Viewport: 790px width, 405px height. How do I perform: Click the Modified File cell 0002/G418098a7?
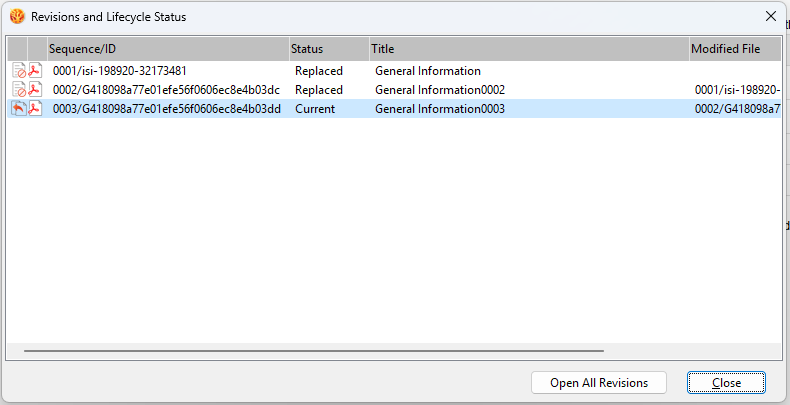tap(738, 109)
